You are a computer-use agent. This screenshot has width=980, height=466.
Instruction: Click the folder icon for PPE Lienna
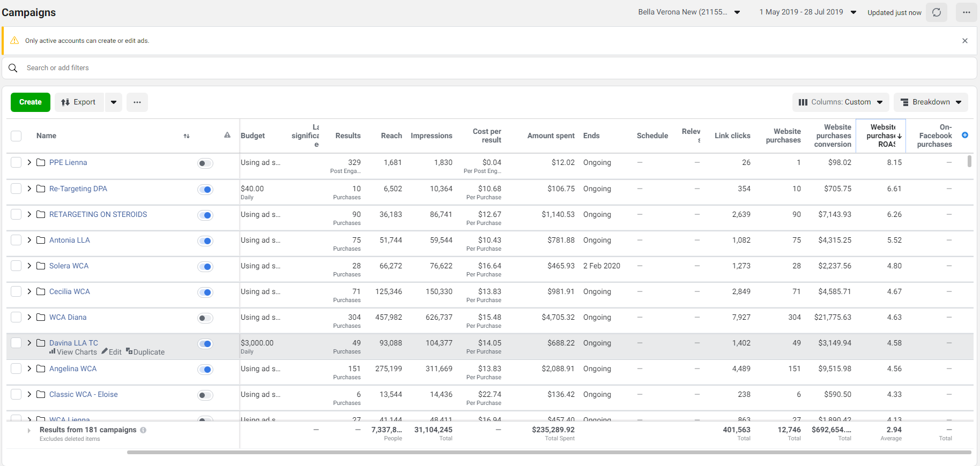coord(41,162)
